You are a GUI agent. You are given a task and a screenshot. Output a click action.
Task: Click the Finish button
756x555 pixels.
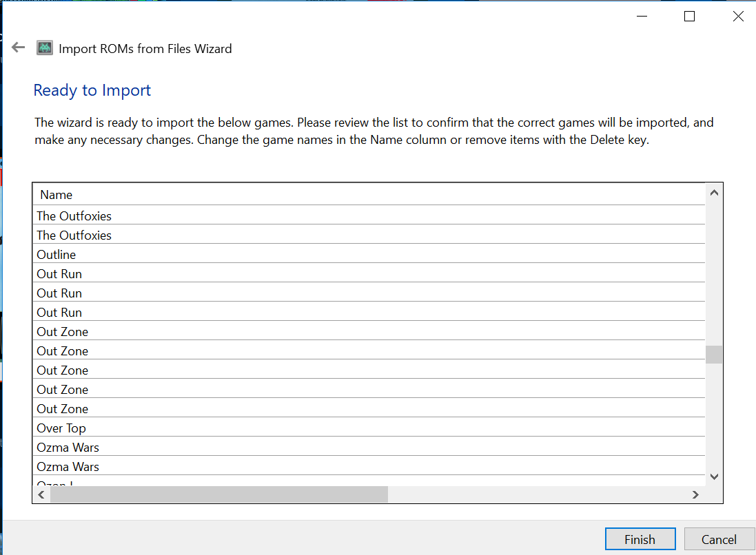pos(640,539)
